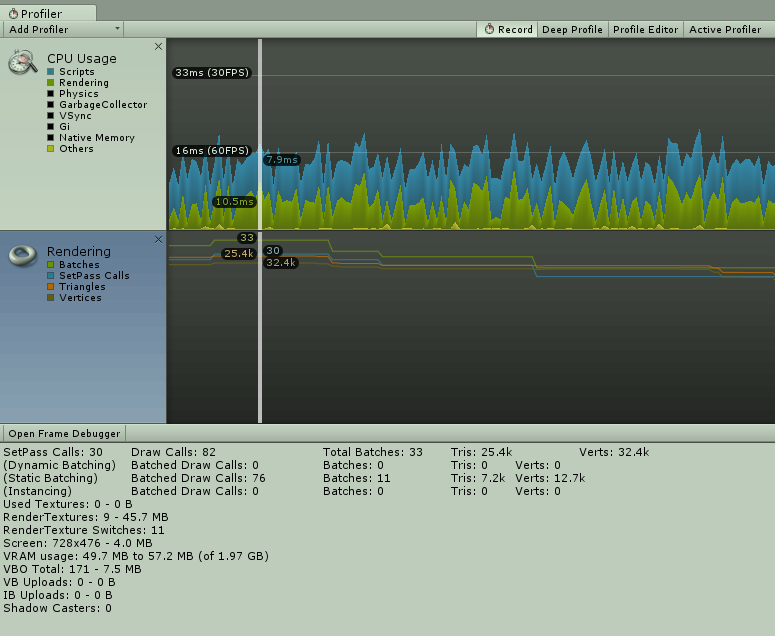The width and height of the screenshot is (775, 636).
Task: Click the Screen: 728x476 - 4.0 MB line
Action: click(x=78, y=543)
